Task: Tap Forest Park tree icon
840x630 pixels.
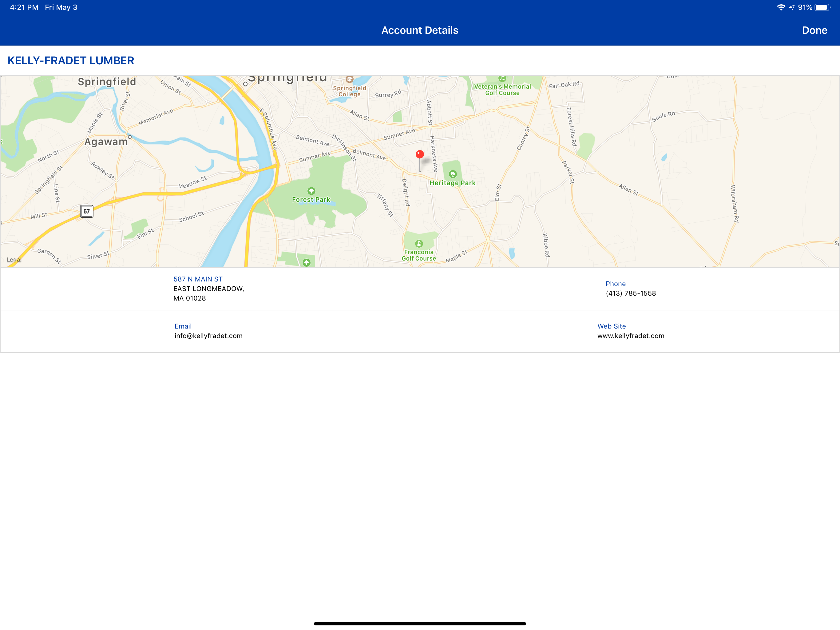Action: click(311, 191)
